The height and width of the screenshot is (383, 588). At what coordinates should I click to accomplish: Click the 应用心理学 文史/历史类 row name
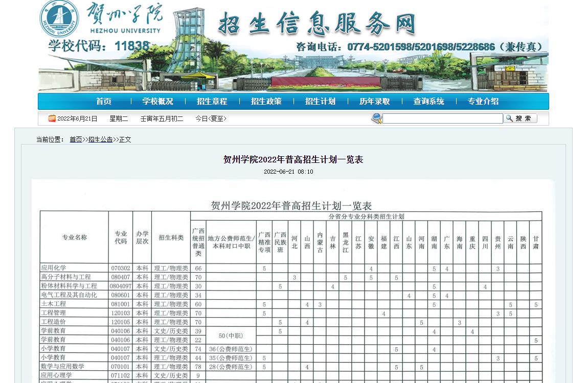57,375
